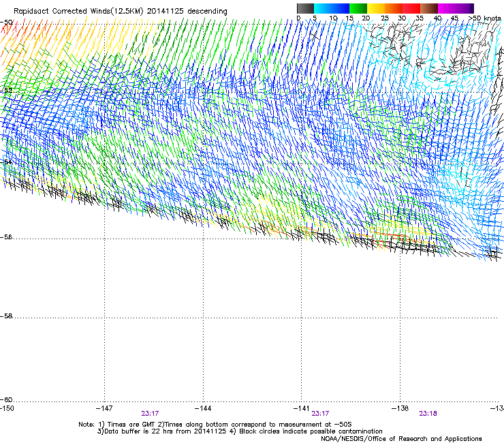The width and height of the screenshot is (504, 443).
Task: Click the -138 longitude axis label
Action: click(x=400, y=408)
